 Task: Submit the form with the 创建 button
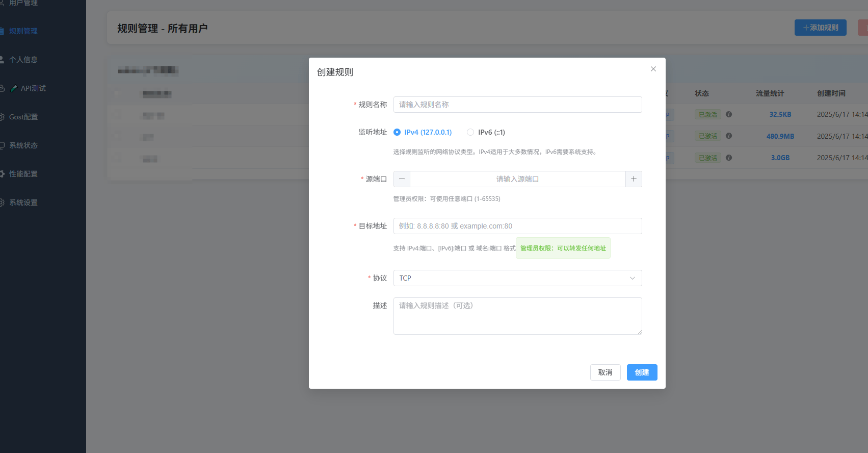tap(642, 372)
